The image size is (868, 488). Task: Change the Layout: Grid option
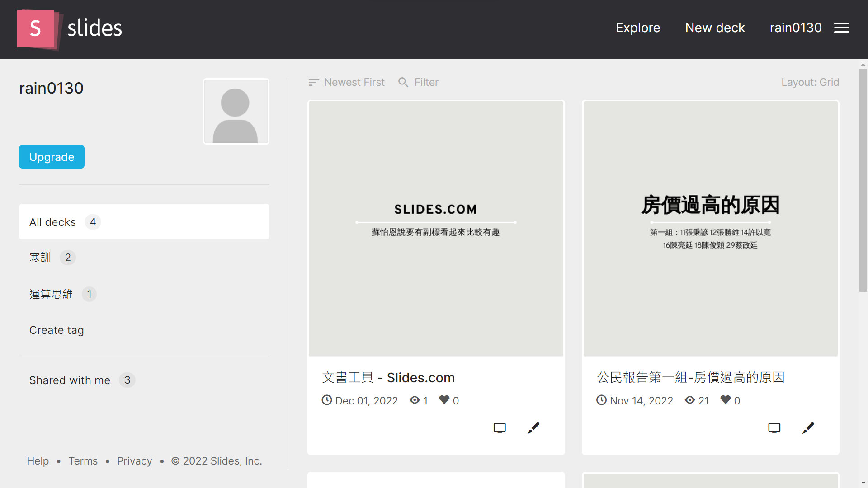click(x=810, y=82)
